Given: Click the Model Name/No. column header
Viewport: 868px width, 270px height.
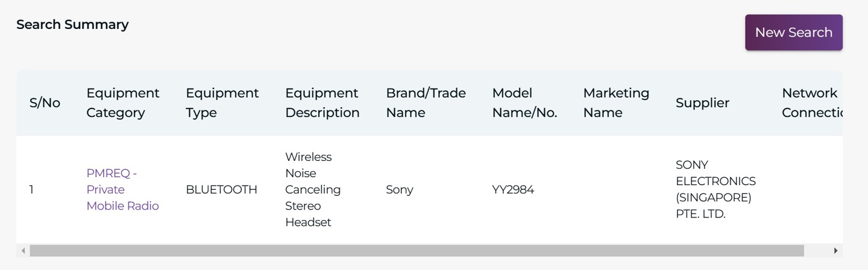Looking at the screenshot, I should pyautogui.click(x=524, y=103).
